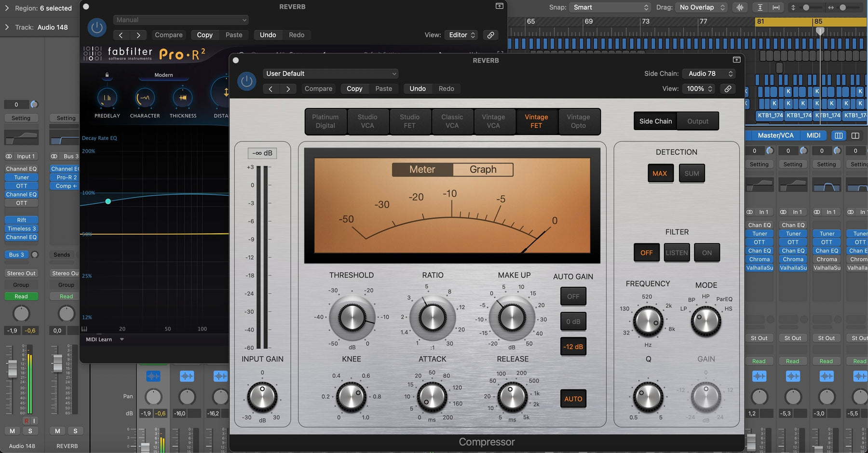The image size is (868, 453).
Task: Expand the Region inspector disclosure triangle
Action: coord(7,8)
